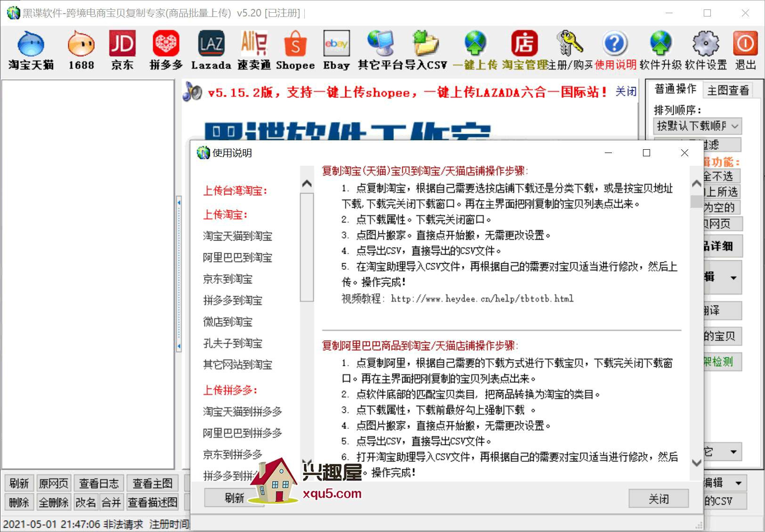Image resolution: width=765 pixels, height=532 pixels.
Task: Select 拼多多到淘宝 help topic
Action: click(233, 300)
